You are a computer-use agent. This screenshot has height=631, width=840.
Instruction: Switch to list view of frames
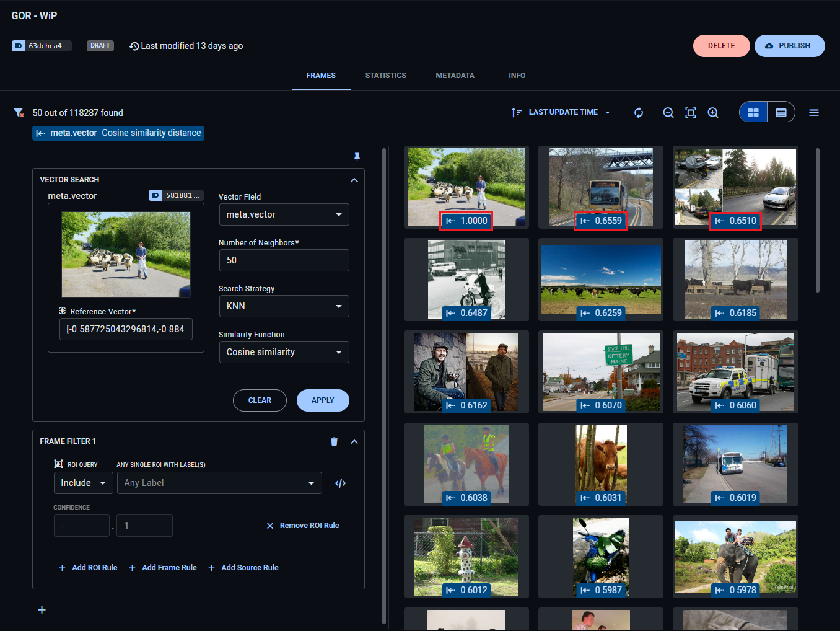point(781,112)
